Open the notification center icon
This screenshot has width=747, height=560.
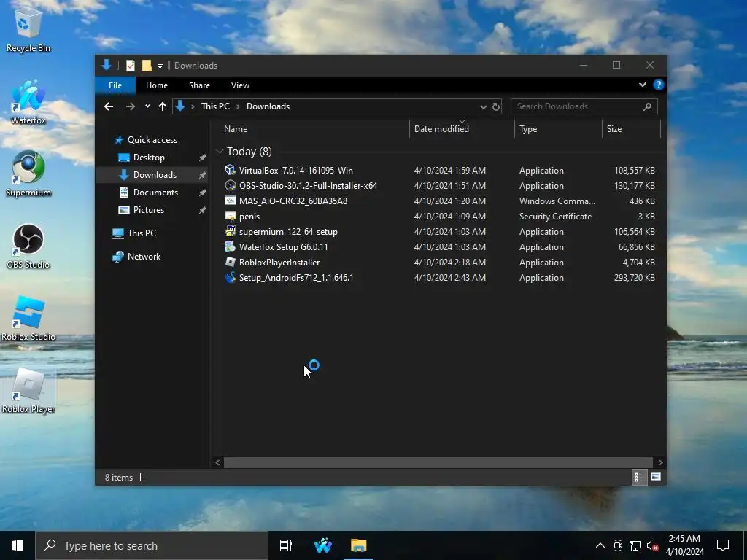(723, 545)
